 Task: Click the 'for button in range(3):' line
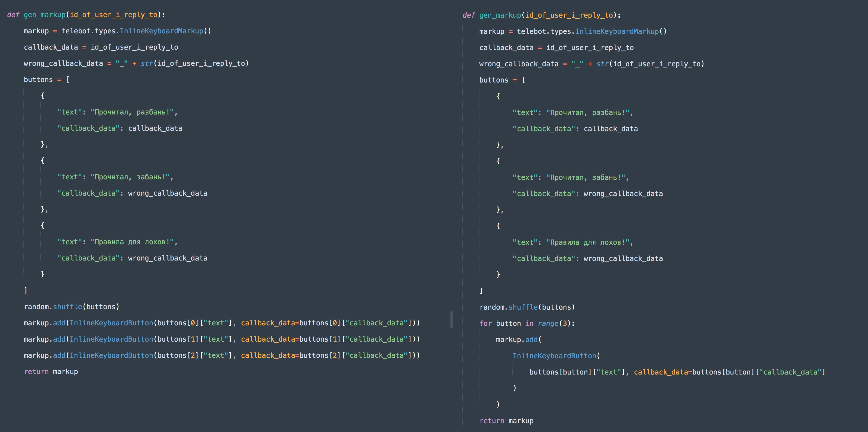coord(527,324)
